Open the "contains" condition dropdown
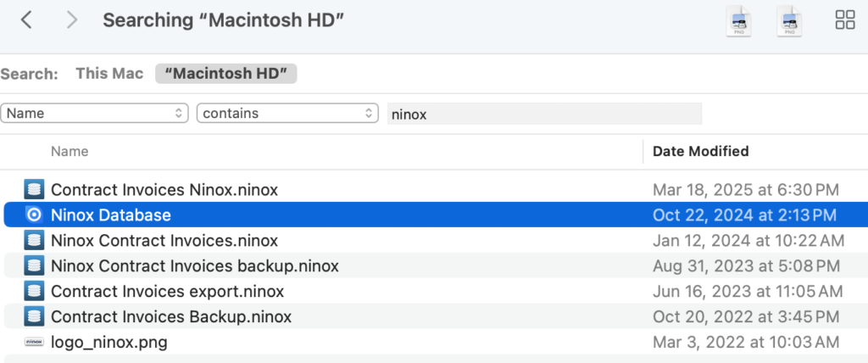The width and height of the screenshot is (868, 363). [287, 113]
